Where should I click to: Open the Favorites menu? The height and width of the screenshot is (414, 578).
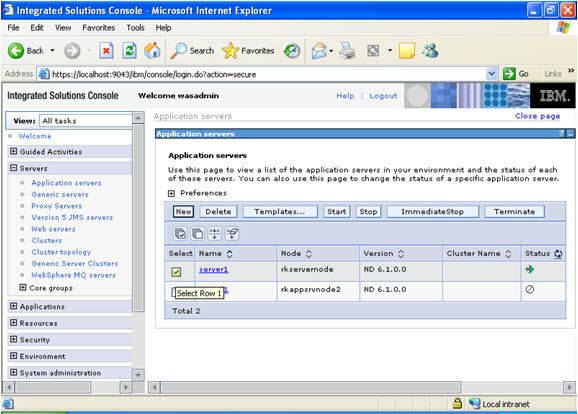tap(99, 28)
